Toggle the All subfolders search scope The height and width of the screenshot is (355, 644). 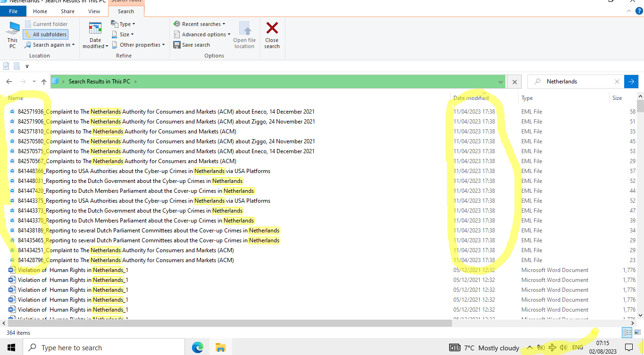45,34
